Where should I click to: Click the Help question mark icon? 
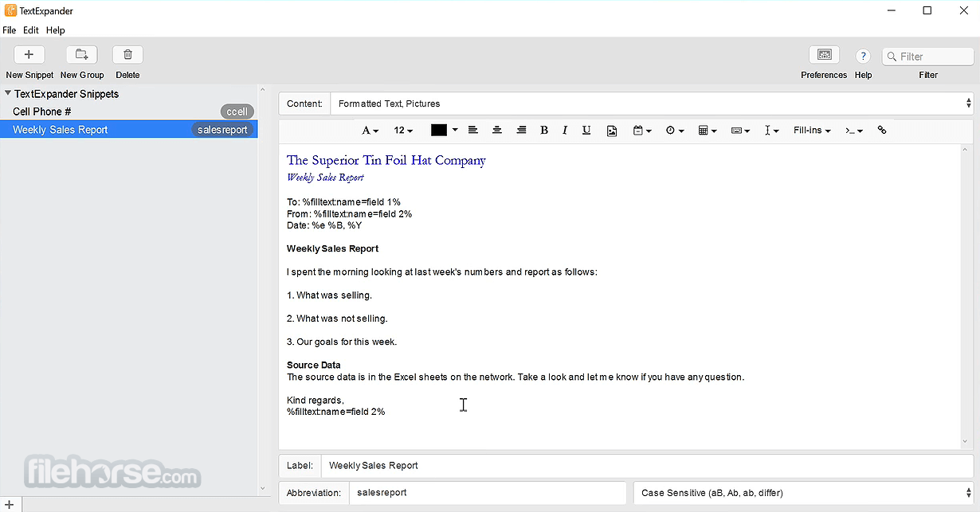coord(863,56)
